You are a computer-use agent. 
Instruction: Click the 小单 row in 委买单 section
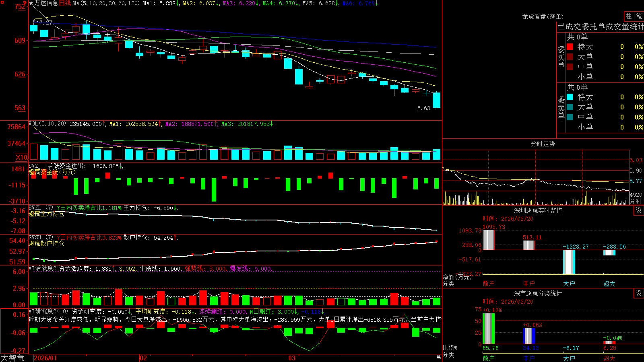[605, 77]
